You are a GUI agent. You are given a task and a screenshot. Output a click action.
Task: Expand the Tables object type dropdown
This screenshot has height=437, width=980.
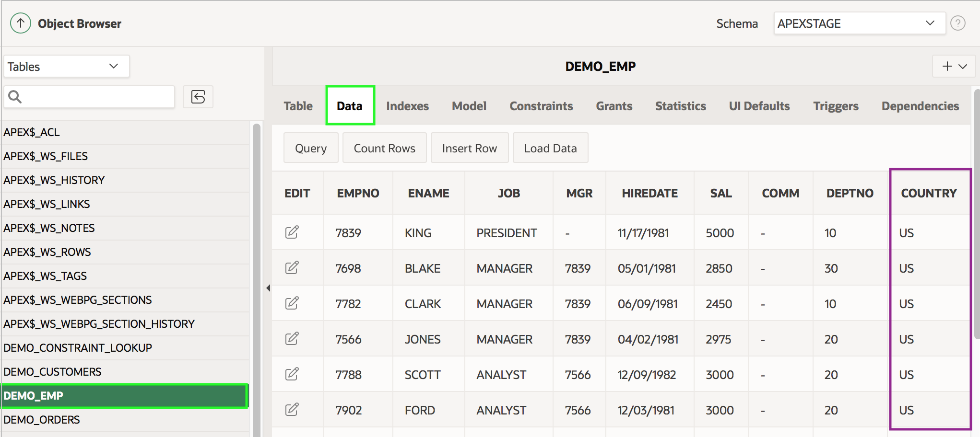coord(66,66)
